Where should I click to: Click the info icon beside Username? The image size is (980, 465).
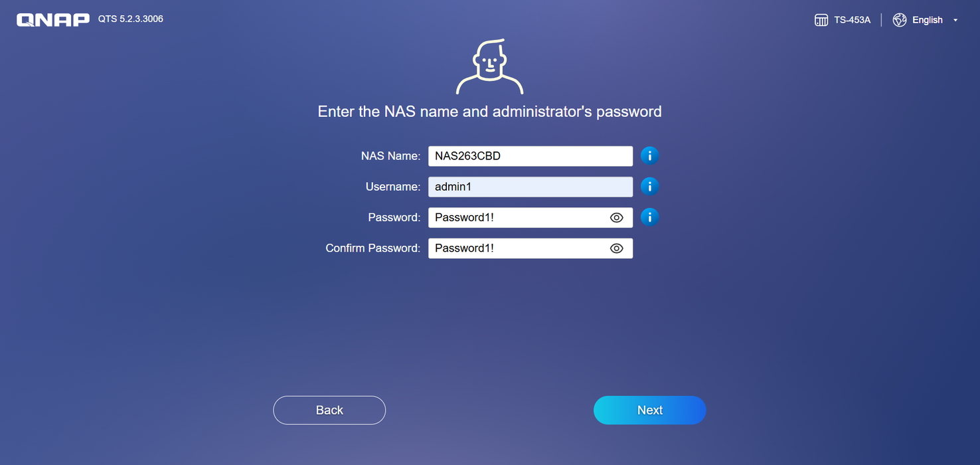pos(649,187)
